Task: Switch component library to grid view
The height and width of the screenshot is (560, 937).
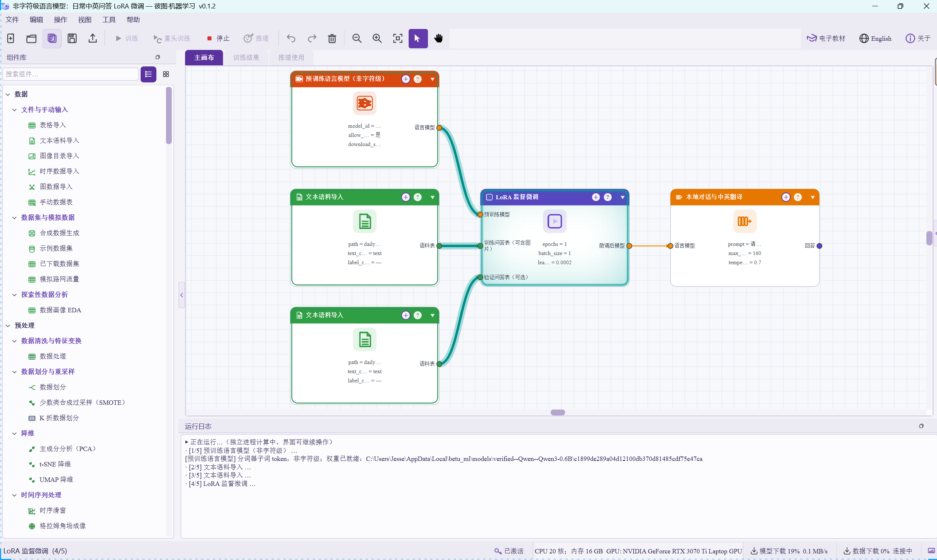Action: (x=166, y=74)
